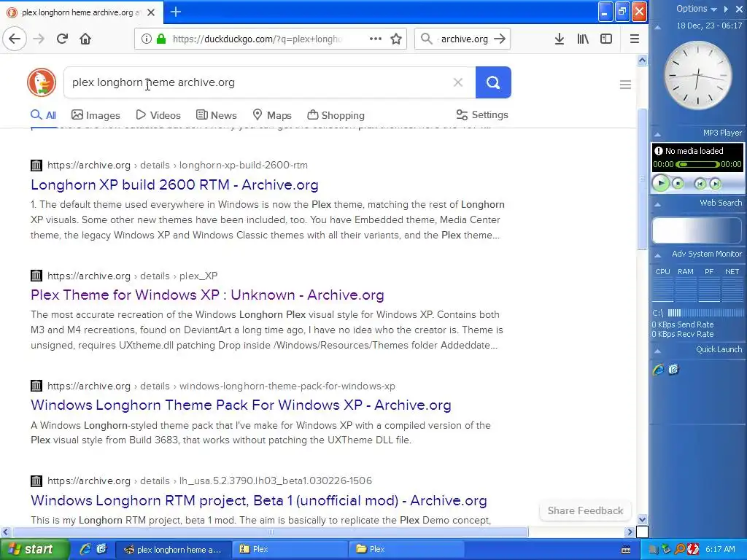Open page actions three-dot menu
747x560 pixels.
tap(376, 39)
